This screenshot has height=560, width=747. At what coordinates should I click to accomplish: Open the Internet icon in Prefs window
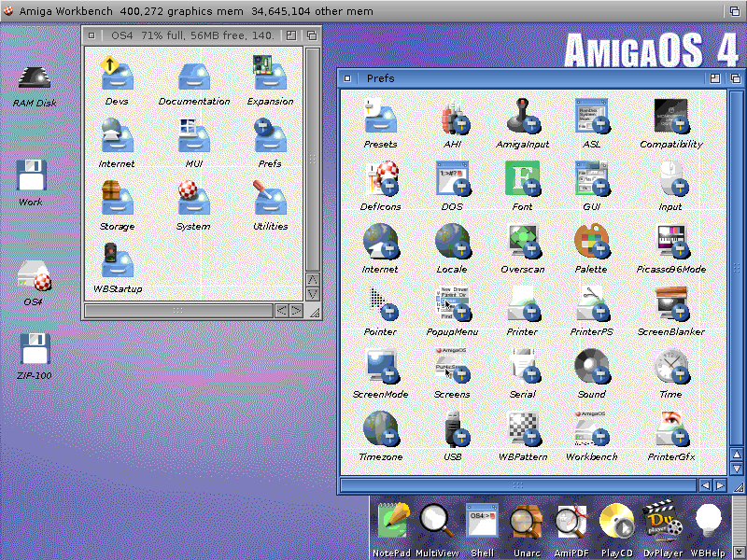pyautogui.click(x=381, y=242)
